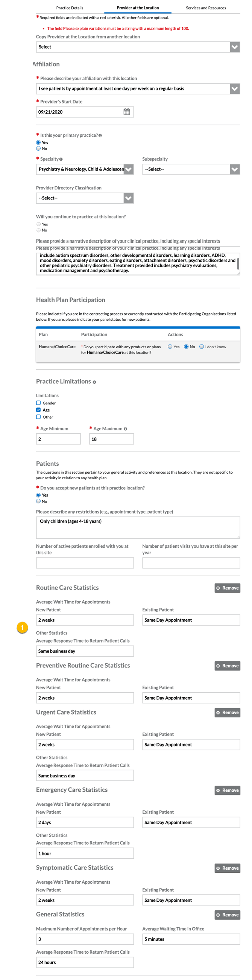This screenshot has width=252, height=980.
Task: Remove the Urgent Care Statistics section
Action: coord(227,713)
